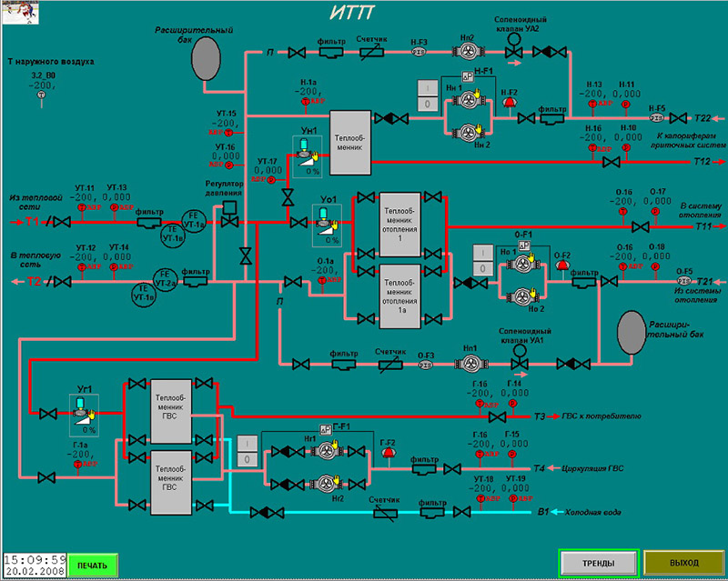Open pump Но 1 controls
Viewport: 728px width, 581px height.
point(522,264)
